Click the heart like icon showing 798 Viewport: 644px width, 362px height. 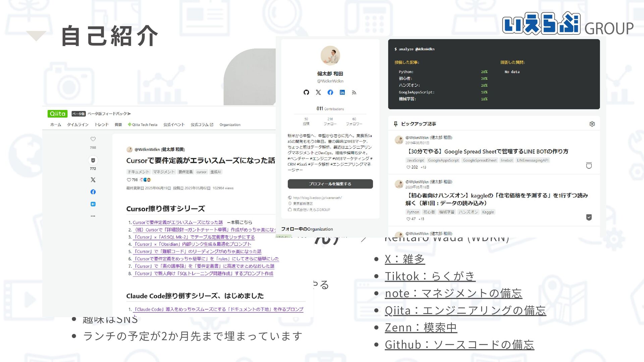coord(93,139)
